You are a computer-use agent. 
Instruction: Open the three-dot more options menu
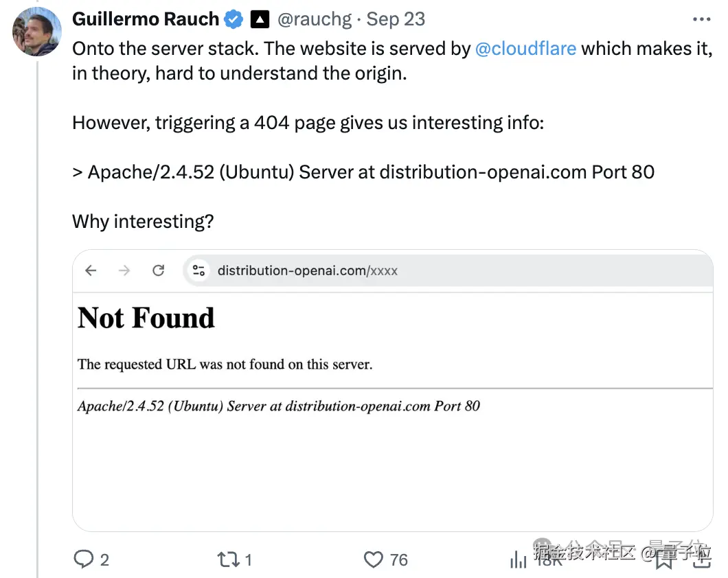pyautogui.click(x=701, y=19)
